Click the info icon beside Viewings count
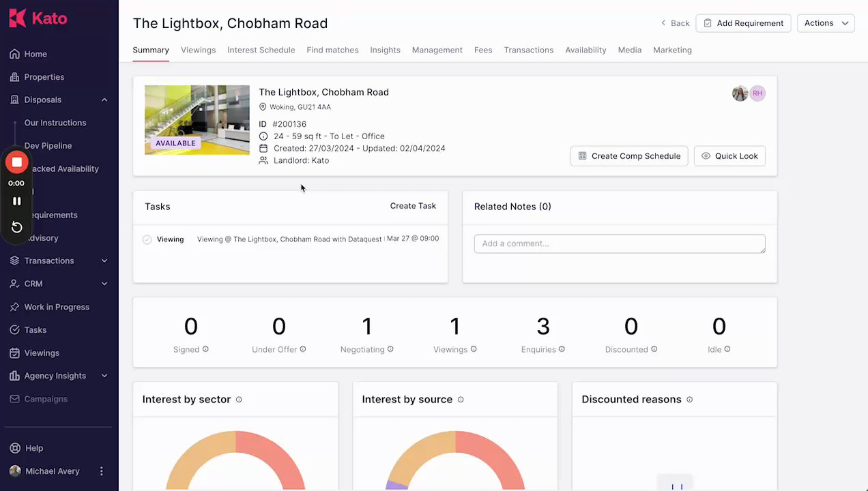868x491 pixels. [474, 349]
